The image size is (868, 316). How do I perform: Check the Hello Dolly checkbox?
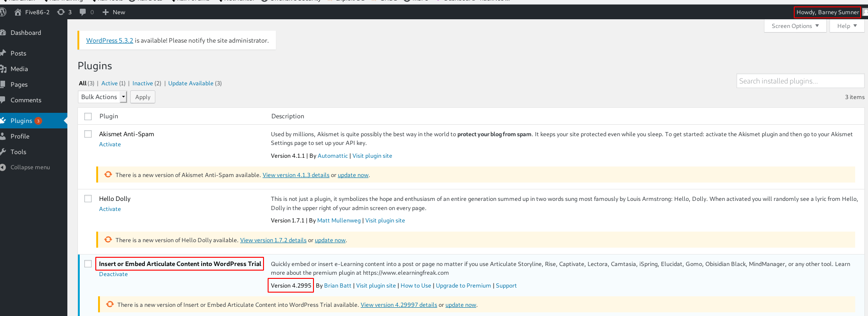pos(88,199)
